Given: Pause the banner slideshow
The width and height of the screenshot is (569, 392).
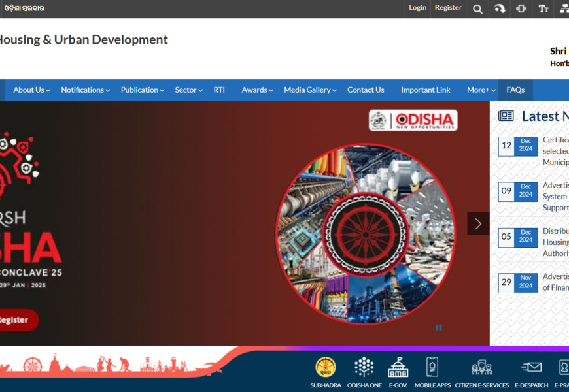Looking at the screenshot, I should pyautogui.click(x=439, y=328).
